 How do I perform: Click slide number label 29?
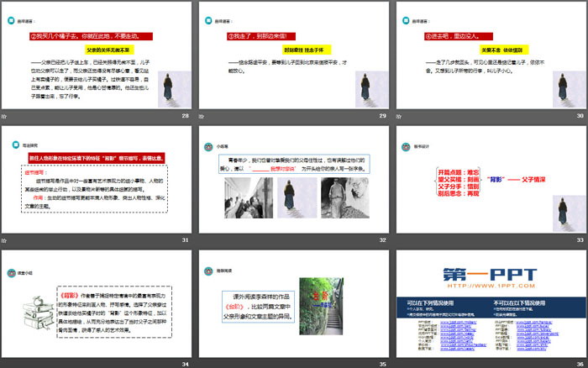point(382,116)
